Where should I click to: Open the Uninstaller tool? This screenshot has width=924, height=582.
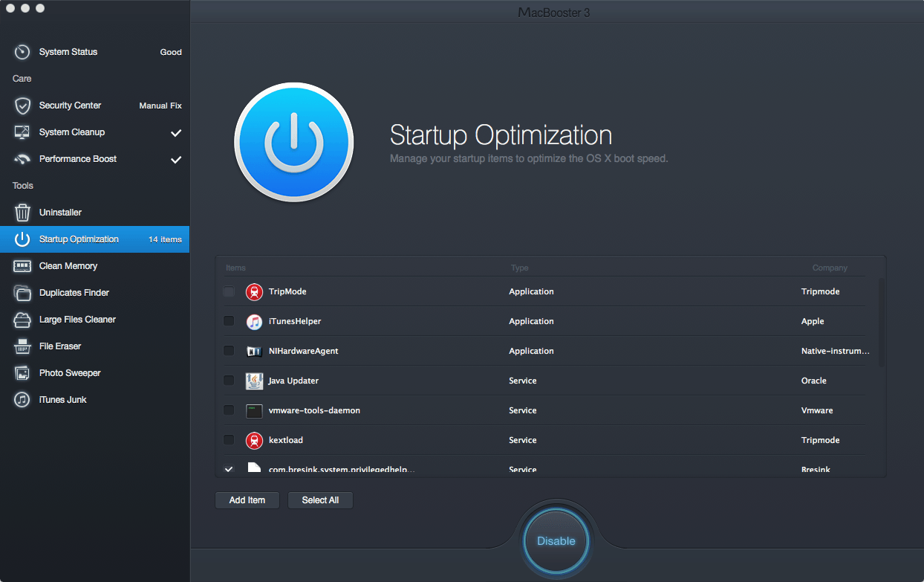click(x=94, y=213)
